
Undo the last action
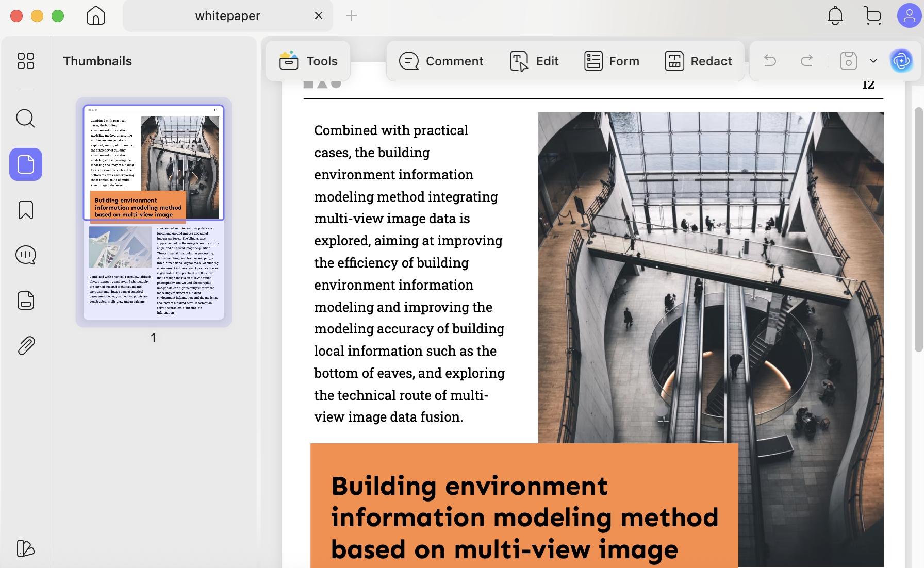pos(770,61)
